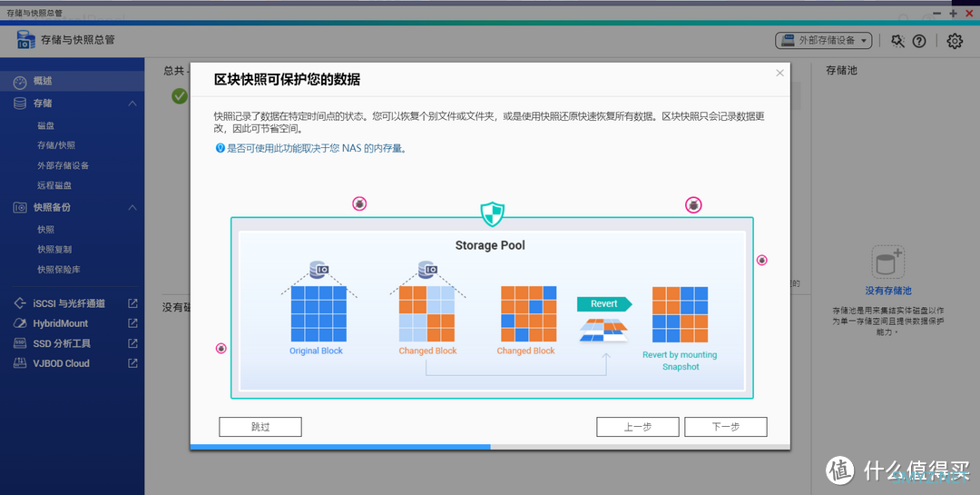
Task: Click the SSD 分析工具 external link icon
Action: [132, 343]
